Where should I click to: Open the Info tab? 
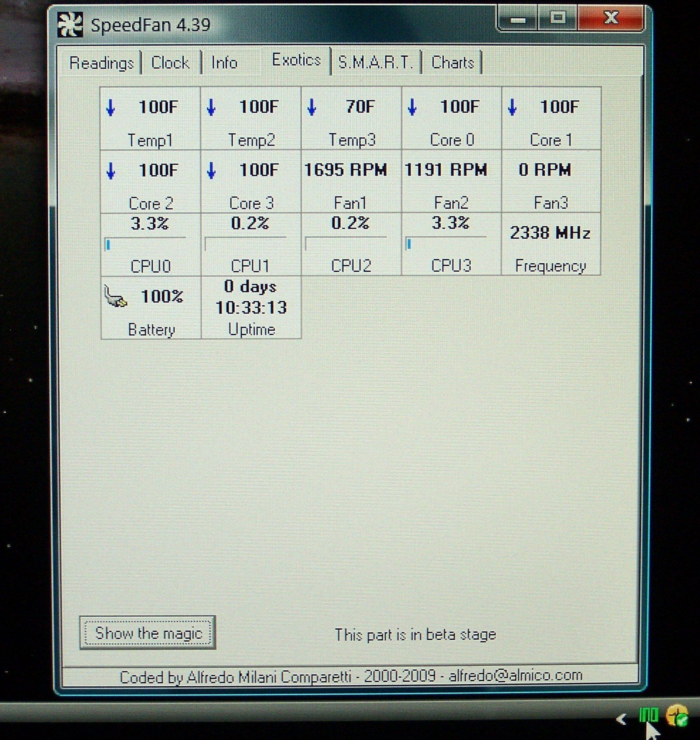point(224,63)
